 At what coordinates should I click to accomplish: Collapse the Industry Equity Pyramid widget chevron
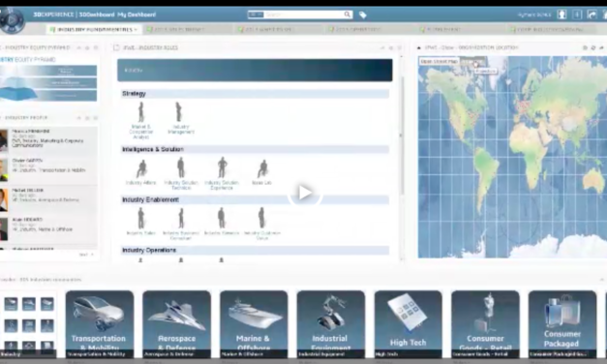[x=79, y=47]
